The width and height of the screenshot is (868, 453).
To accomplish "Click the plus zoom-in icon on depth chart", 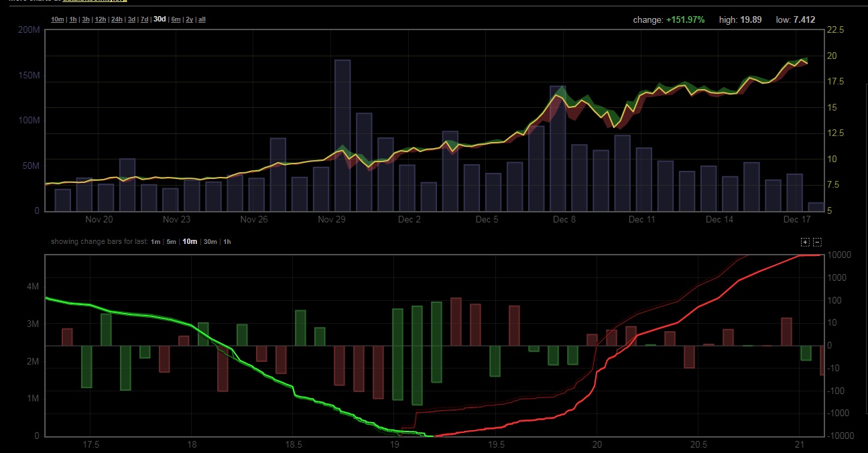I will 805,242.
